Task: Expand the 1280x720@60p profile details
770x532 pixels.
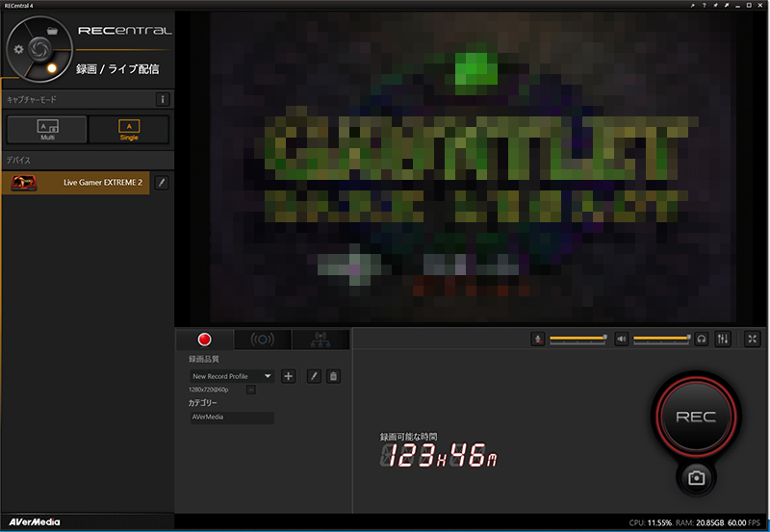Action: (x=251, y=390)
